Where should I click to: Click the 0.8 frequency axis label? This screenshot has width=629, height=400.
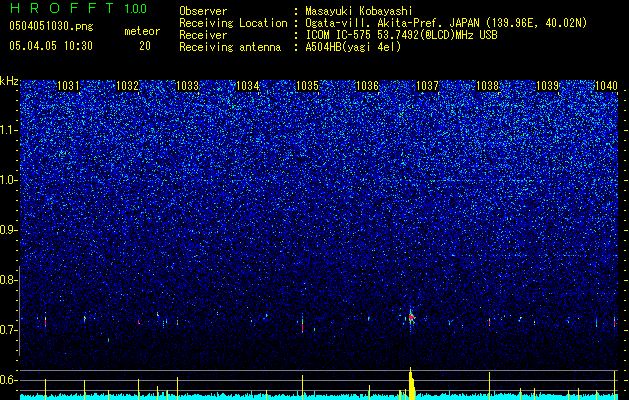coord(8,280)
